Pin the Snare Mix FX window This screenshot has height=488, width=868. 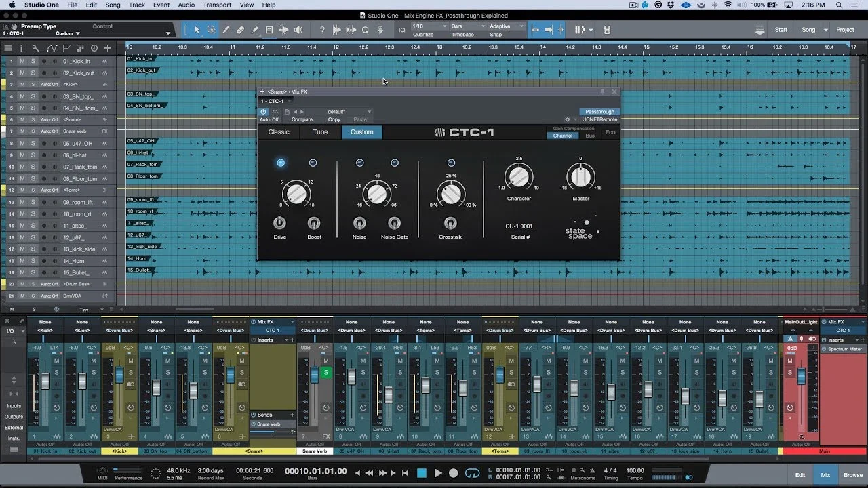click(x=601, y=91)
